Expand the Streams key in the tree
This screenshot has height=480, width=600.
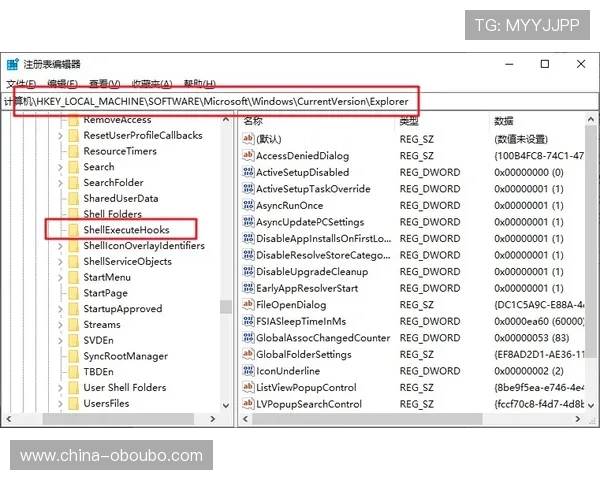pyautogui.click(x=59, y=325)
